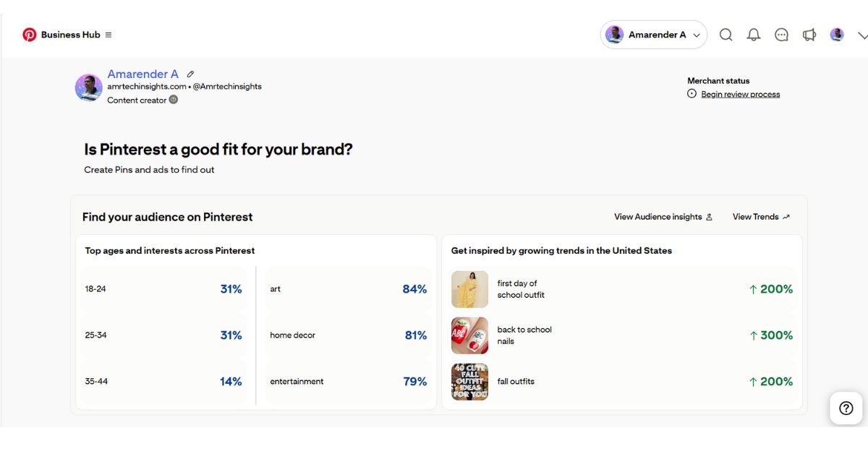Open View Trends via the arrow icon

pos(786,215)
